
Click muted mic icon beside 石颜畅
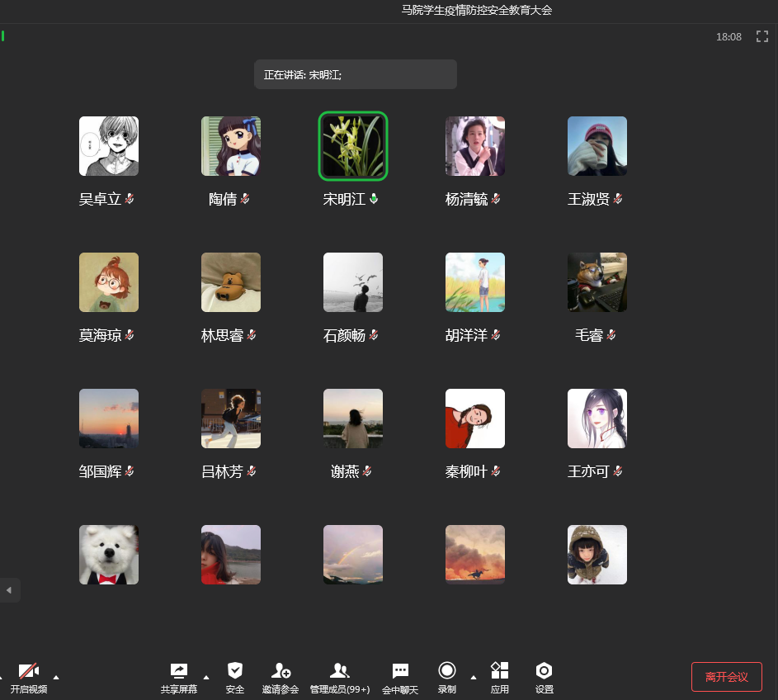(374, 335)
